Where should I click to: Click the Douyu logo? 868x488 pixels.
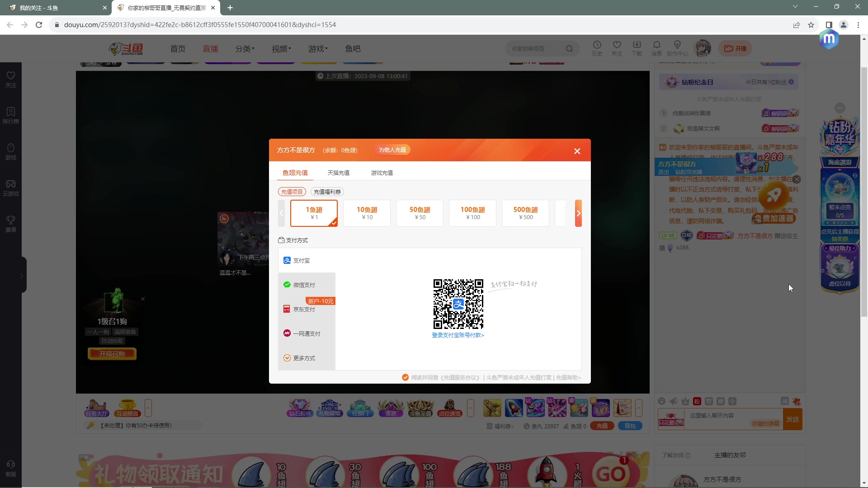[x=126, y=49]
